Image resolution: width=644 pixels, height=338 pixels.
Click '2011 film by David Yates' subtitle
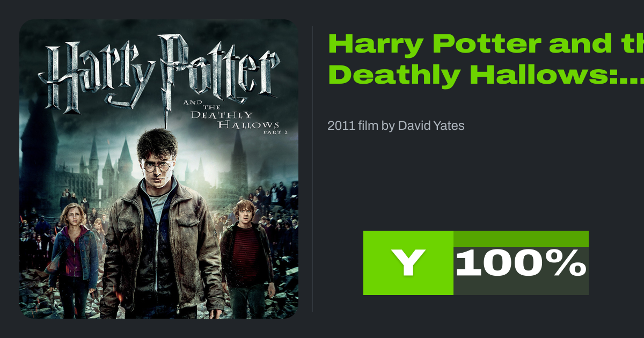tap(396, 126)
